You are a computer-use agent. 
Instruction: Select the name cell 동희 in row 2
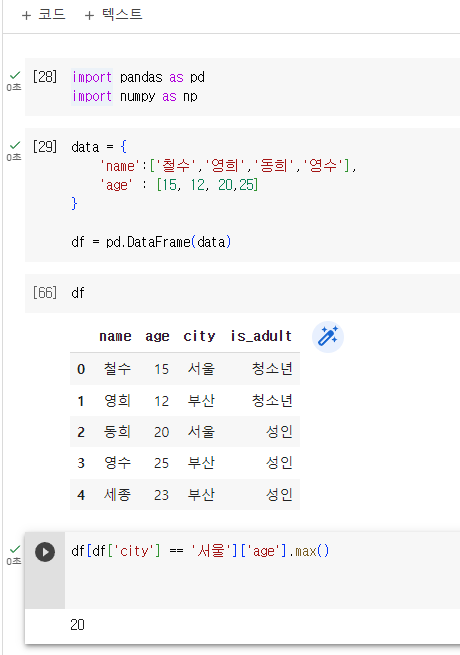click(117, 432)
